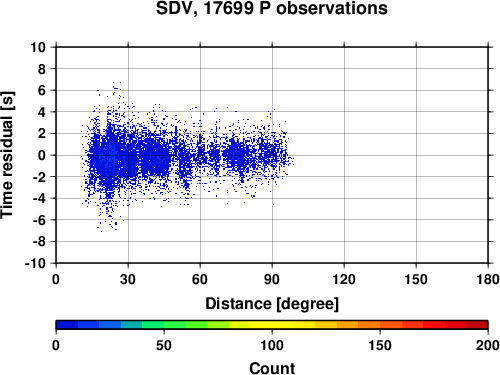The width and height of the screenshot is (500, 375).
Task: Click the colorbar tick label 150
Action: (x=380, y=345)
